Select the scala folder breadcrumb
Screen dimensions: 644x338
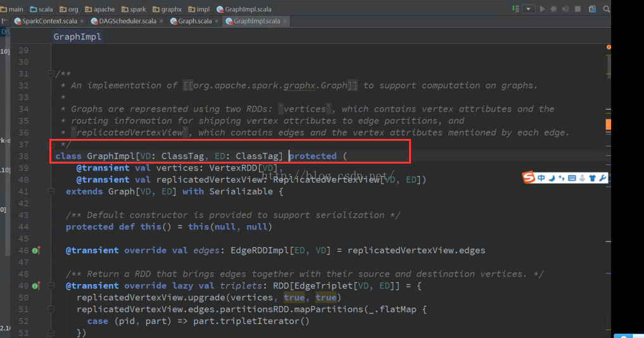coord(42,9)
